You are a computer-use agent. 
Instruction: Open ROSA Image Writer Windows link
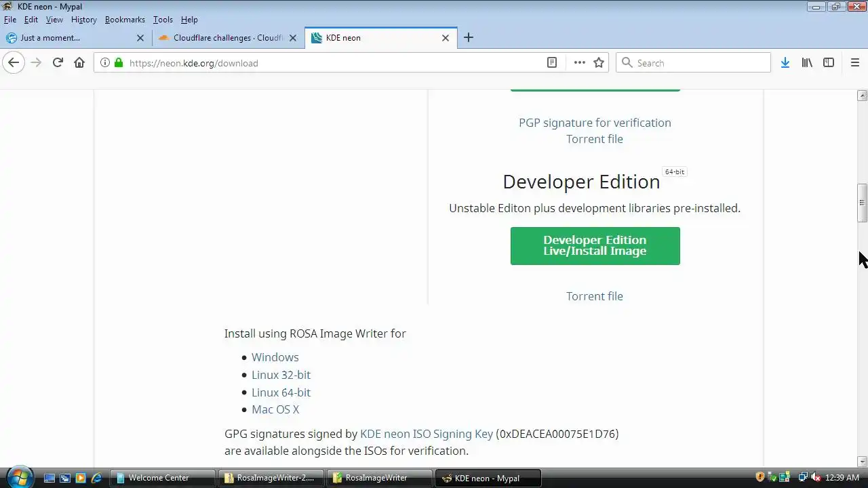pos(275,357)
